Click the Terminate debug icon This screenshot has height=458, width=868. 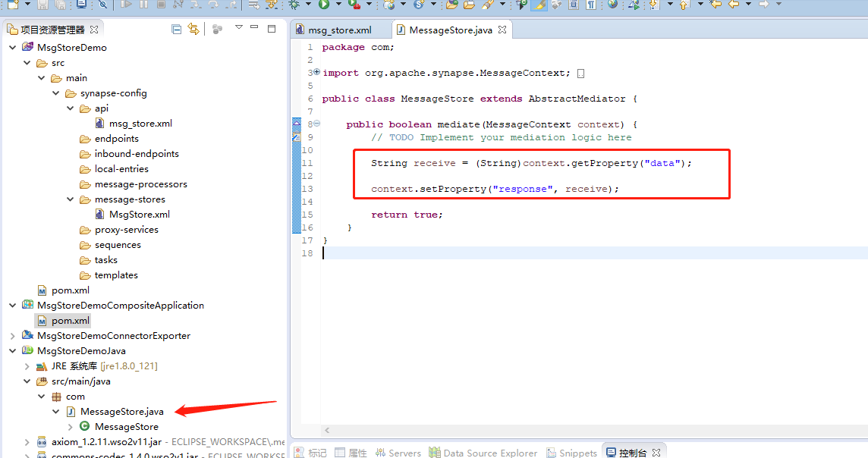click(161, 5)
